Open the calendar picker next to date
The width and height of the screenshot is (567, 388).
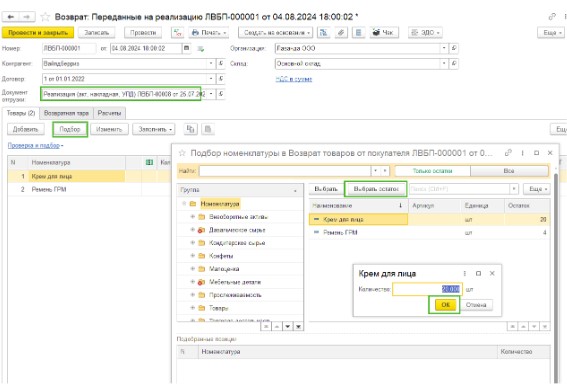186,48
